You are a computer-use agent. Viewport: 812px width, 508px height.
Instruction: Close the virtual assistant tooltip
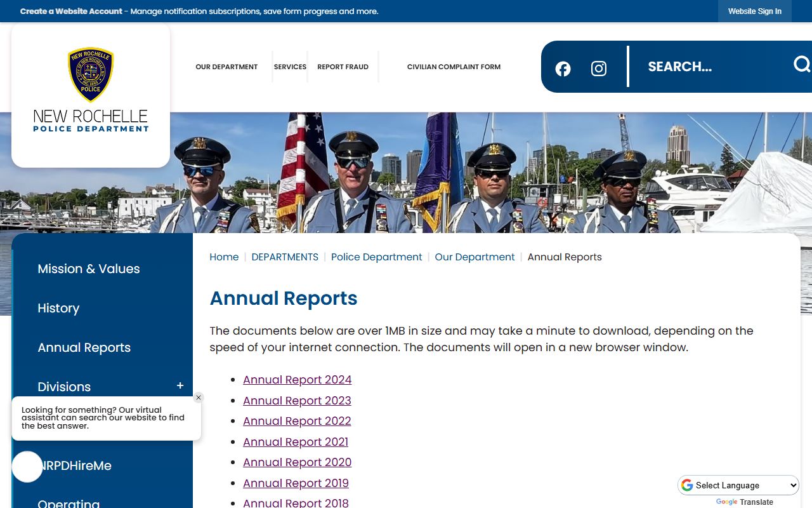[x=199, y=398]
